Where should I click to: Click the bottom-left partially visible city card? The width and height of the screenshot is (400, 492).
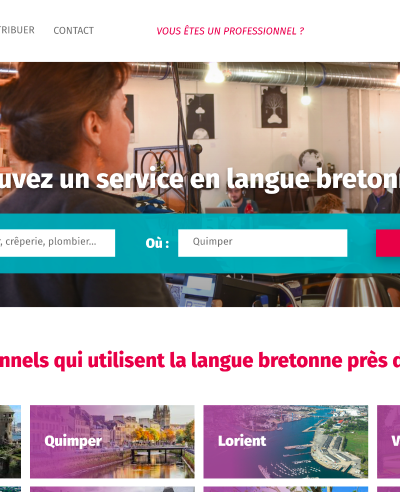(x=10, y=489)
